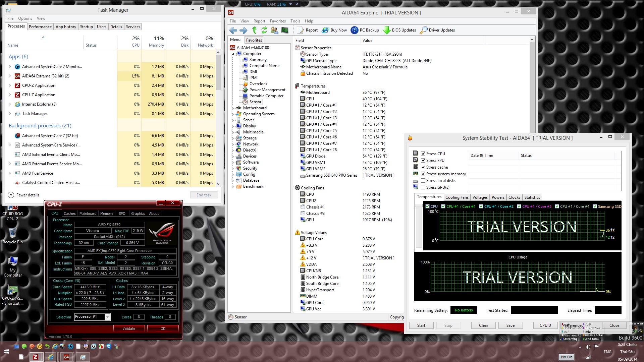The height and width of the screenshot is (362, 644).
Task: Select Sensor item in Computer tree
Action: click(x=255, y=102)
